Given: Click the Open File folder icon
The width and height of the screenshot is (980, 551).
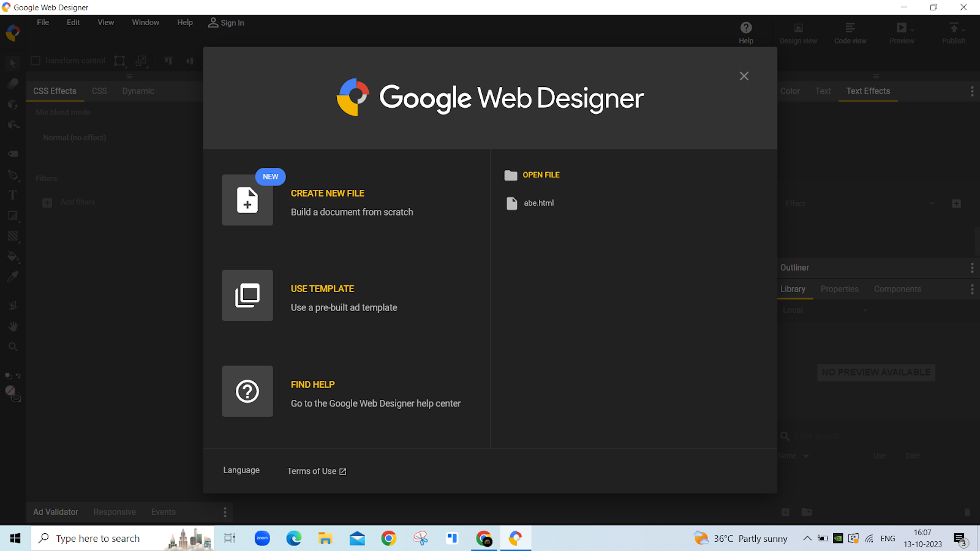Looking at the screenshot, I should (511, 175).
